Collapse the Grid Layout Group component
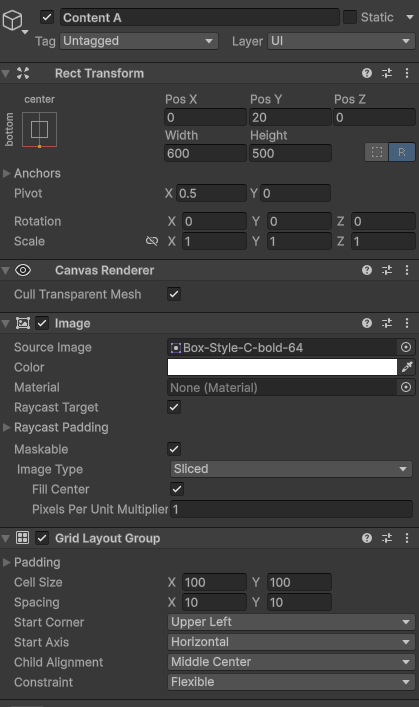419x707 pixels. click(6, 538)
